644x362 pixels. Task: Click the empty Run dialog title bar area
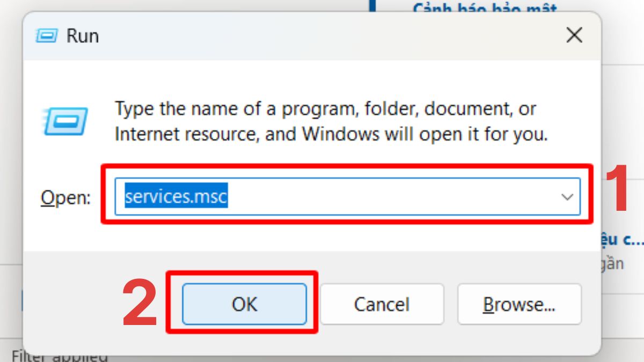[322, 36]
